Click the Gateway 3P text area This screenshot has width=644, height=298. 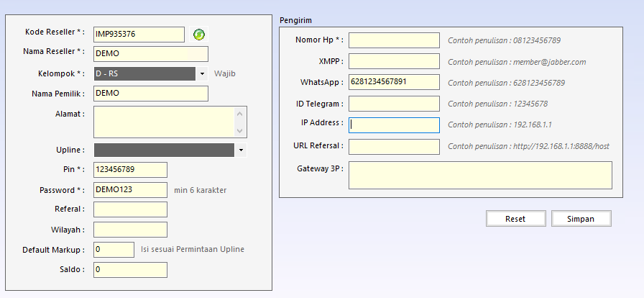click(x=480, y=175)
